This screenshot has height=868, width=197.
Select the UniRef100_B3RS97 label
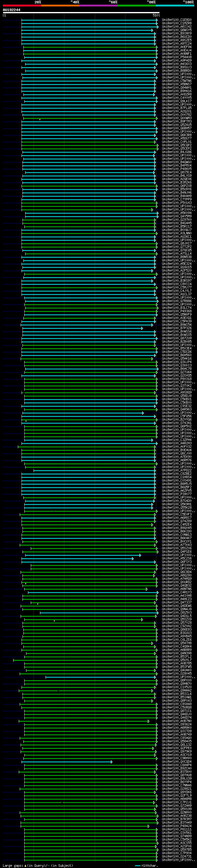click(177, 281)
